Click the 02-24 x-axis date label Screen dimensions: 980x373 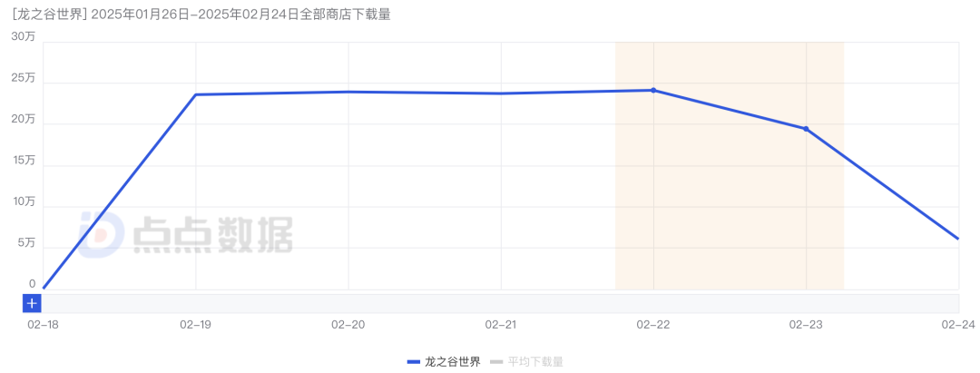click(957, 324)
